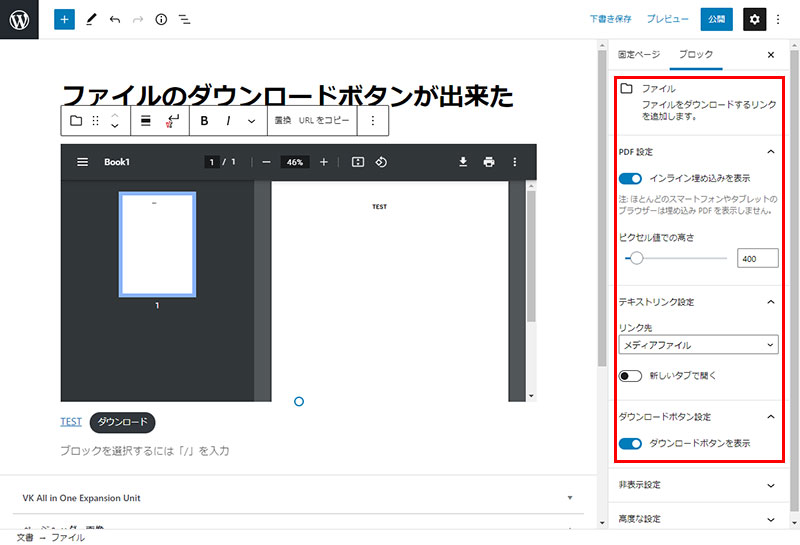The height and width of the screenshot is (545, 800).
Task: Click the ピクセル値での高さ slider handle
Action: coord(636,258)
